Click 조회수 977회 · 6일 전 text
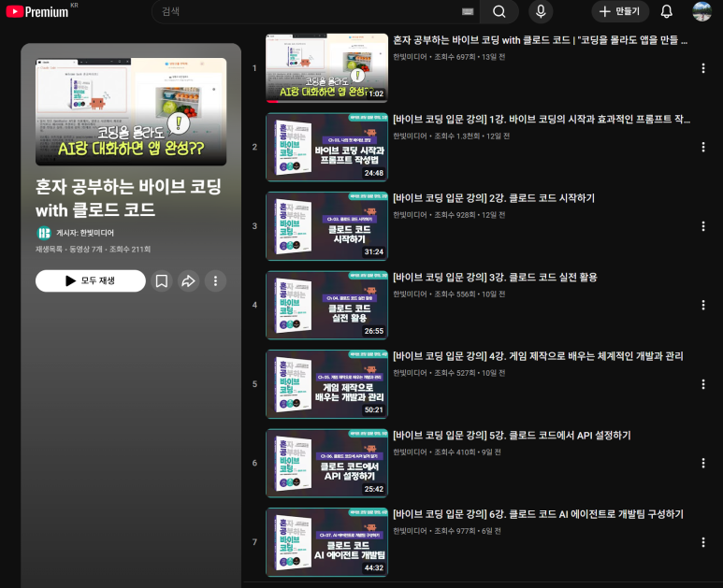 click(x=467, y=531)
